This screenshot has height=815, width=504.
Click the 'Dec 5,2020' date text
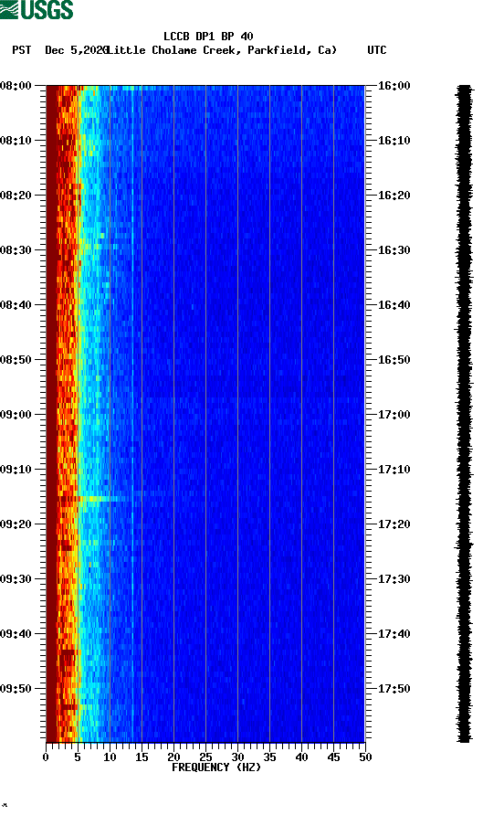pos(77,50)
